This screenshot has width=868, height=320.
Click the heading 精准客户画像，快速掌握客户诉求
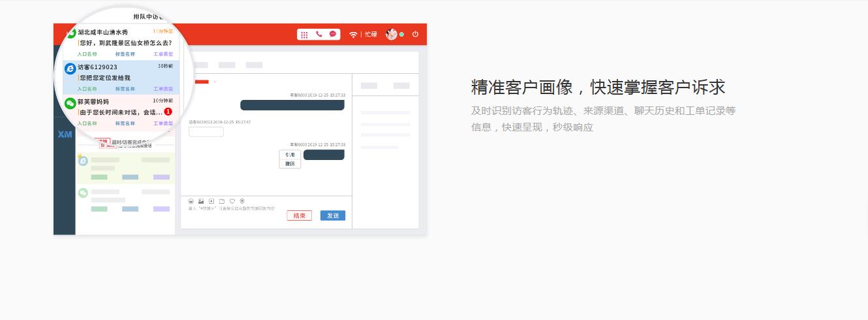pyautogui.click(x=598, y=87)
